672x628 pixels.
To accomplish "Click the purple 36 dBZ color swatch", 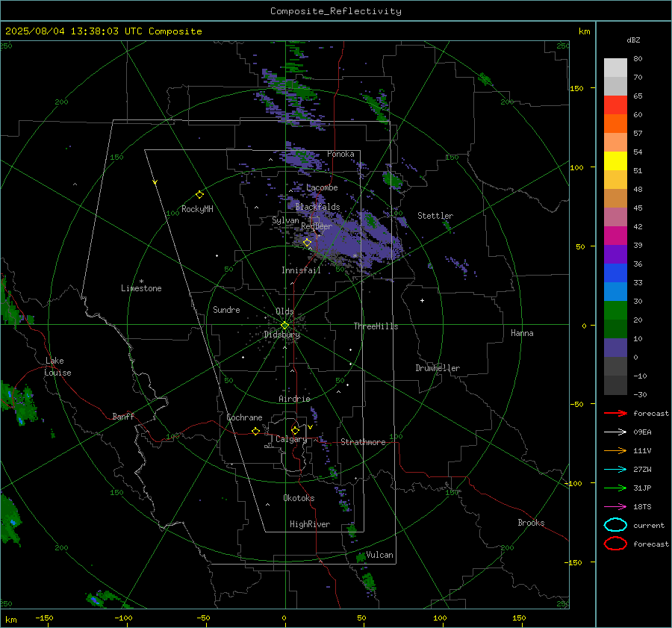I will [x=615, y=254].
